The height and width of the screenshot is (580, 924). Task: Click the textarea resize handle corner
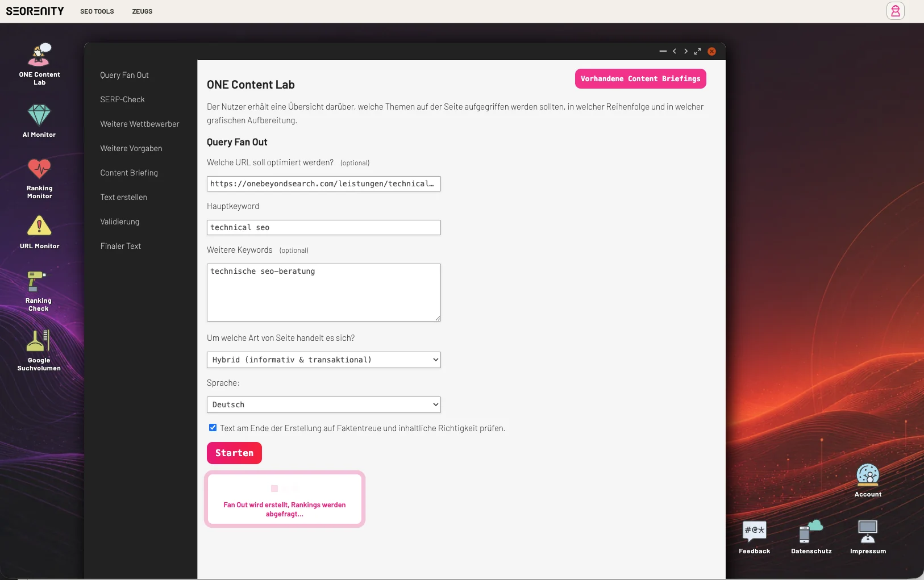(x=438, y=318)
